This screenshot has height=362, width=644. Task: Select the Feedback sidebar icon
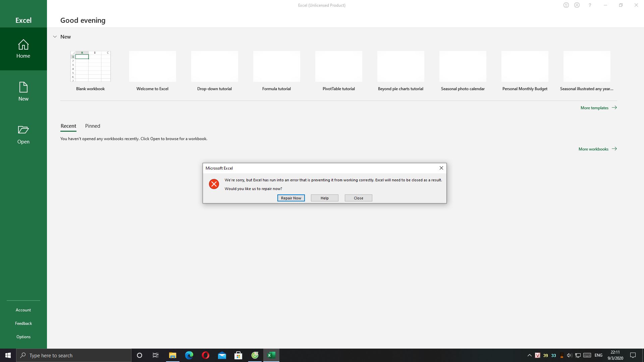click(23, 323)
